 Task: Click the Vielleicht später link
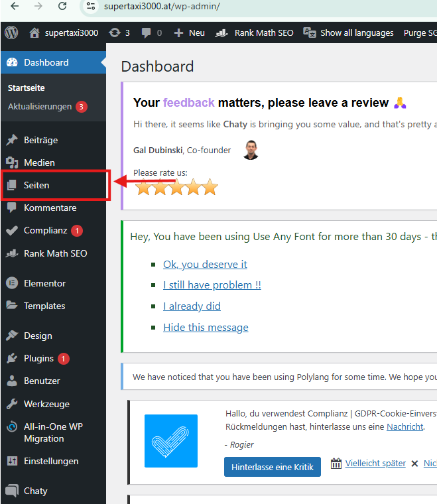375,463
